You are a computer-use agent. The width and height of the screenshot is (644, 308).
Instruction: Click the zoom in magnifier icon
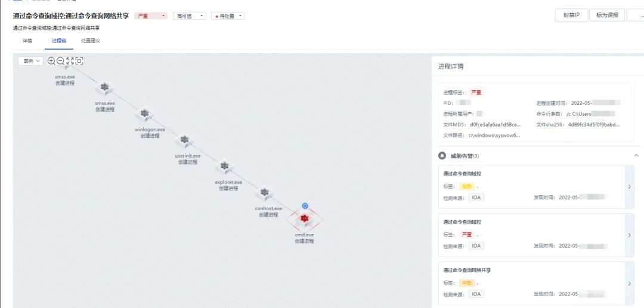51,61
